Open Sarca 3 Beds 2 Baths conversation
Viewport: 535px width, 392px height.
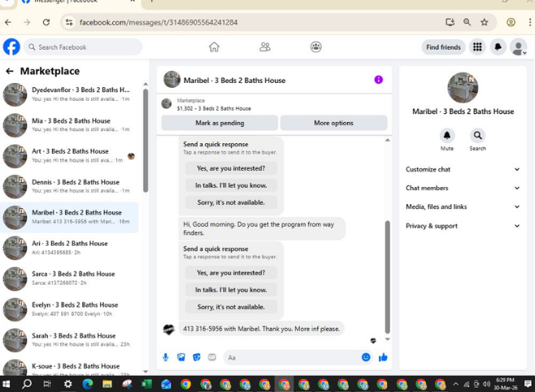tap(69, 278)
